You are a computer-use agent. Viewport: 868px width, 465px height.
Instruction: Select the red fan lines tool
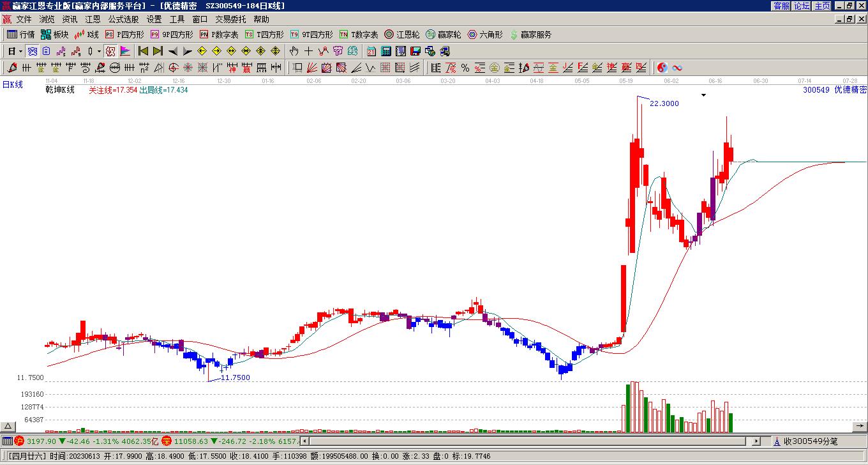311,68
